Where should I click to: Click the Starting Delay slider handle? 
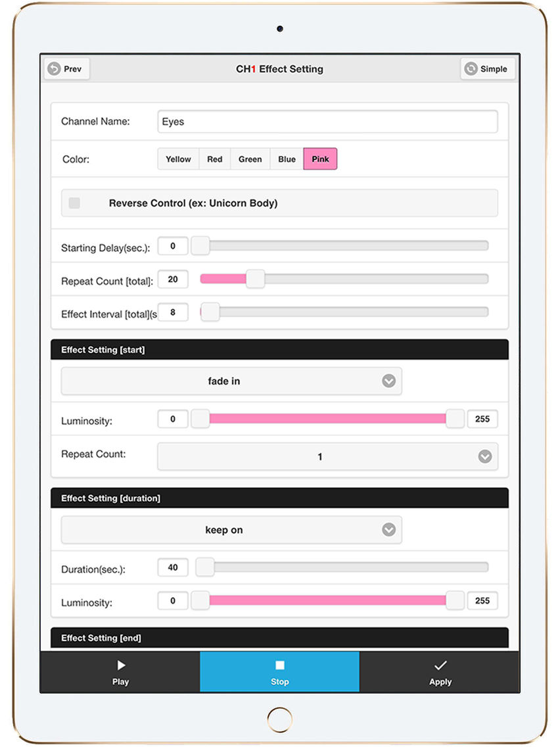[x=200, y=246]
